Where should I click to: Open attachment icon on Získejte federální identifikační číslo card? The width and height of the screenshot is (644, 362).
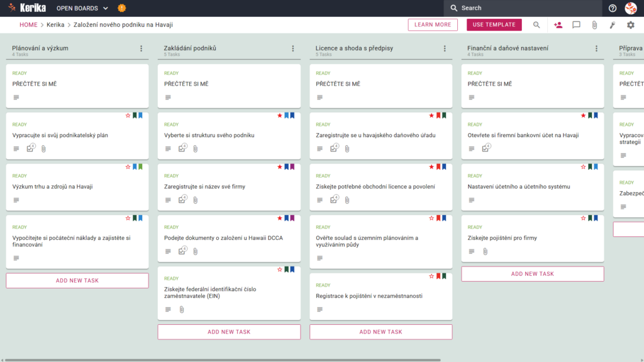point(182,309)
